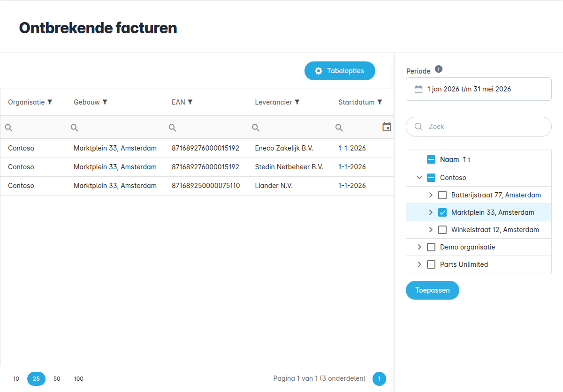Click EAN cell 871689250000075110
The height and width of the screenshot is (392, 563).
pos(206,186)
